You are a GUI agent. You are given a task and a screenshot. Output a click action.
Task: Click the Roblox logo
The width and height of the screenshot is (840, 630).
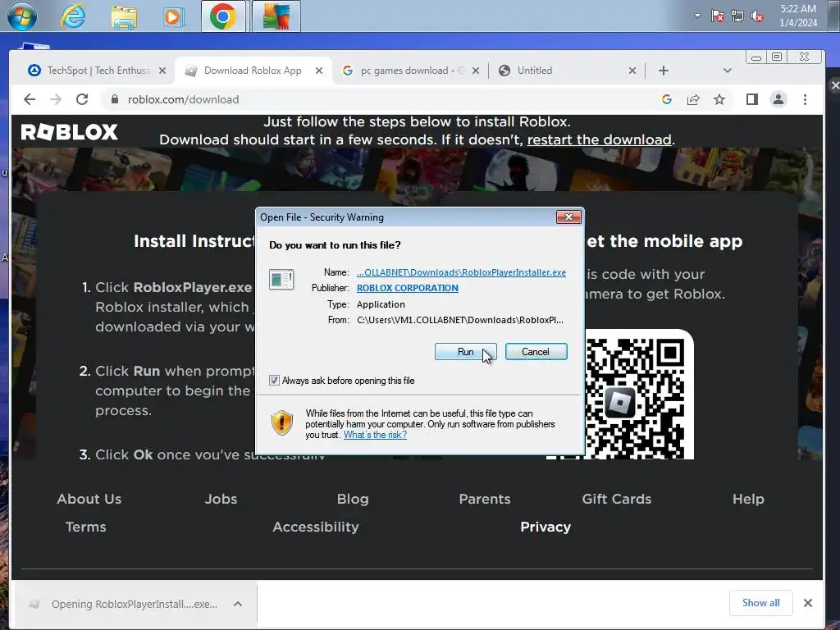69,132
